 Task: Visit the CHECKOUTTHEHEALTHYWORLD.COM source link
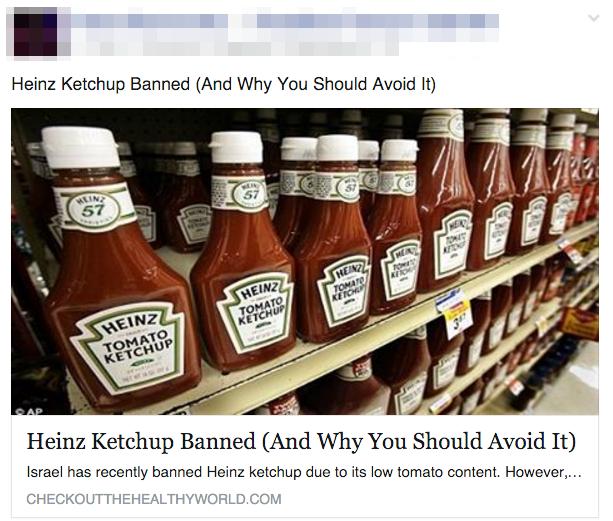click(154, 499)
